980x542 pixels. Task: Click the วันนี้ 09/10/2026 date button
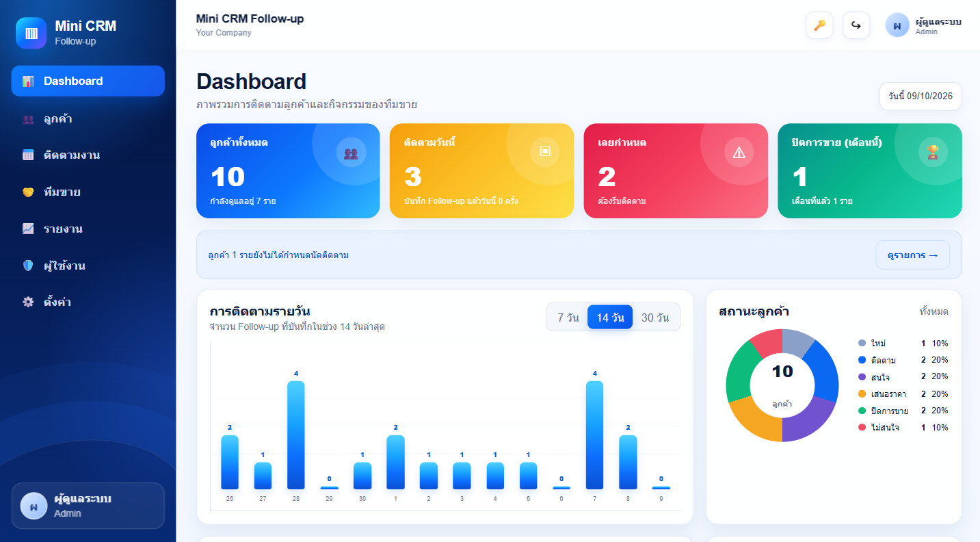(x=921, y=96)
